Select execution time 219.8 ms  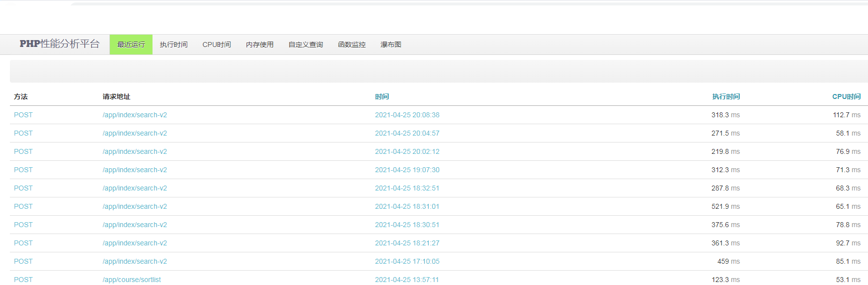(x=726, y=151)
